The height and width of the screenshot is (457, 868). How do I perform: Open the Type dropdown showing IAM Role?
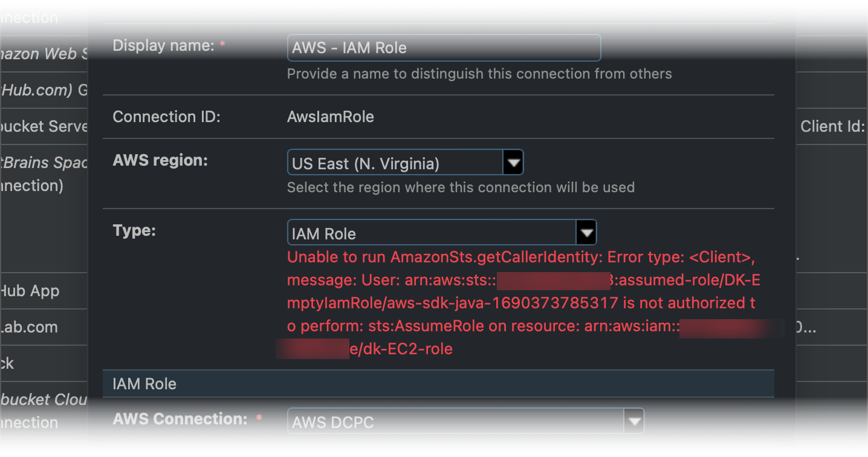pyautogui.click(x=423, y=232)
